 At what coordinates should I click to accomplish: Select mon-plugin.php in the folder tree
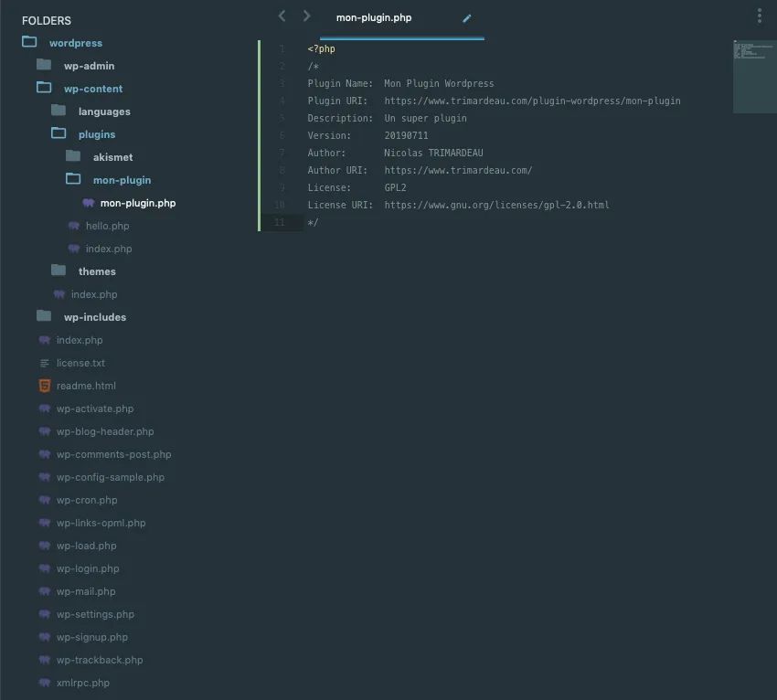point(138,203)
